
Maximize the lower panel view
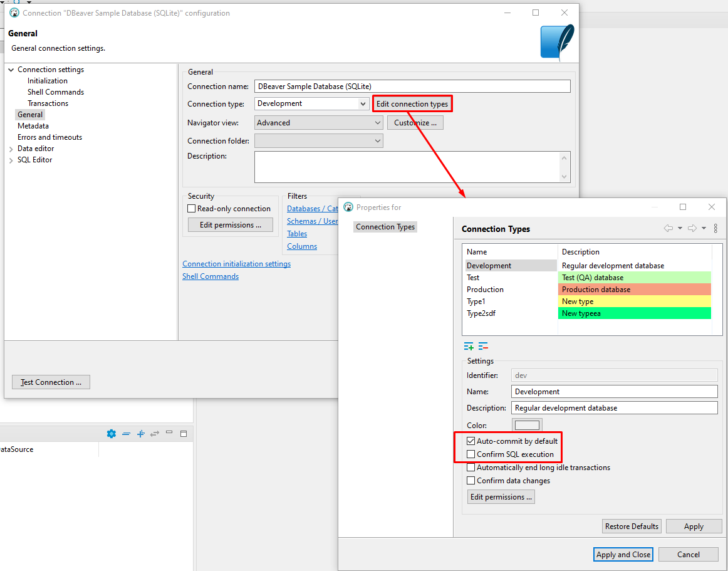click(184, 434)
